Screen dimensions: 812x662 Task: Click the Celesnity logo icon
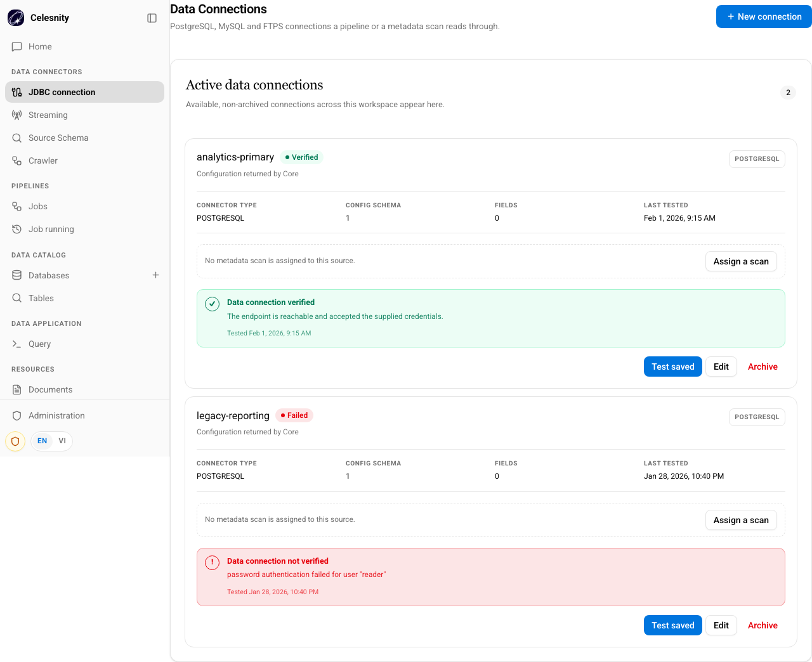click(x=16, y=18)
